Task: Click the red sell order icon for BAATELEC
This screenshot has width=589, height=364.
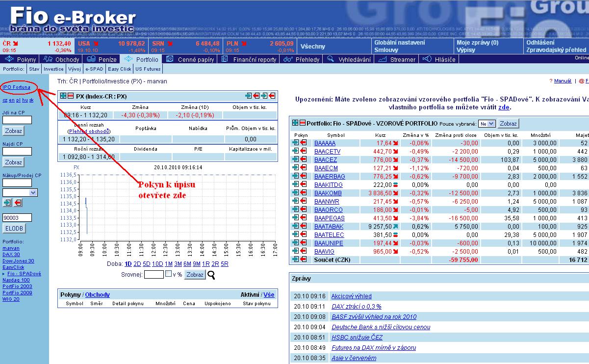Action: 303,234
